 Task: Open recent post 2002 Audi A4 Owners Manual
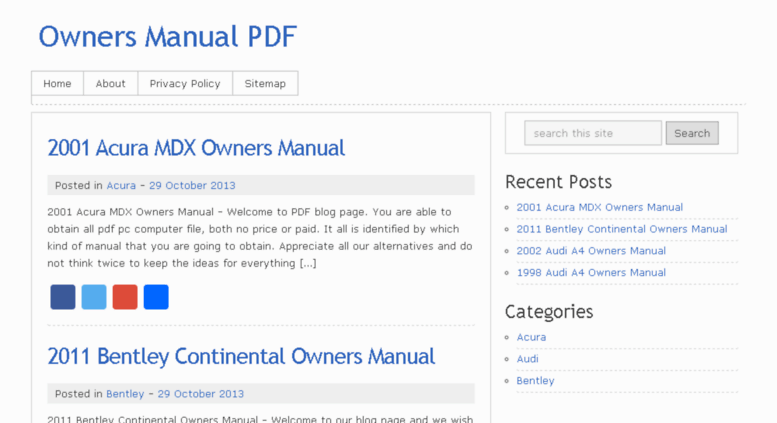591,251
